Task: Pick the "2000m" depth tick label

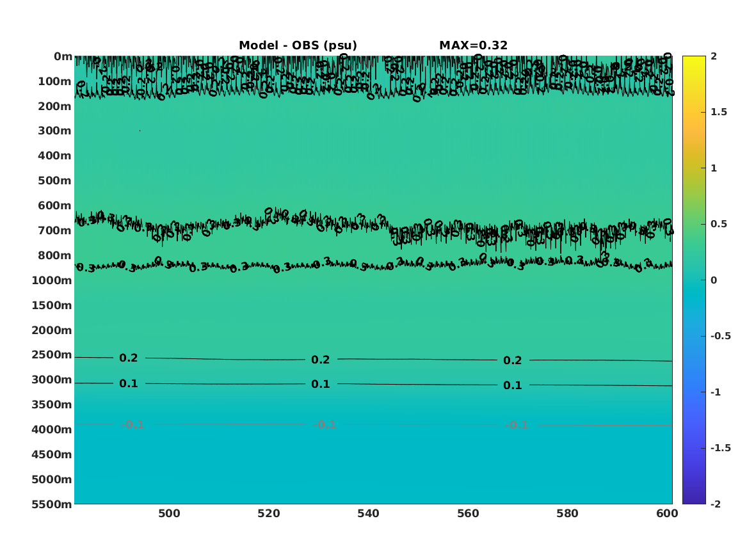Action: coord(52,330)
